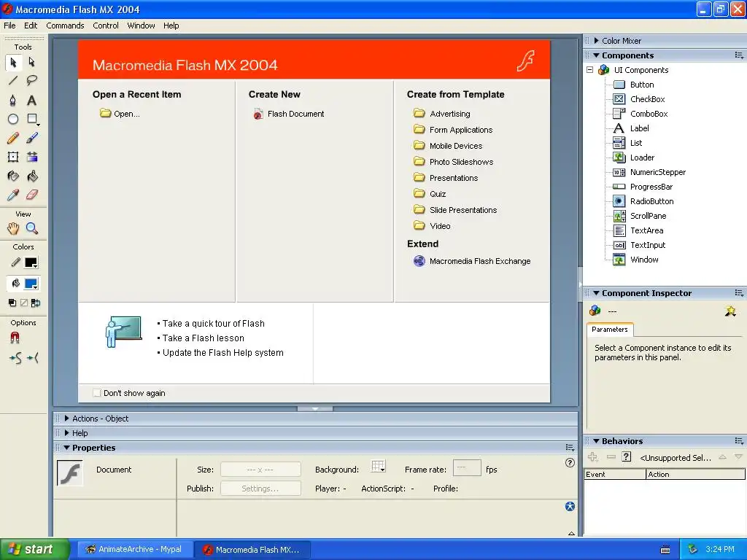Image resolution: width=747 pixels, height=560 pixels.
Task: Click the taskbar clock showing 3:24 PM
Action: tap(720, 550)
